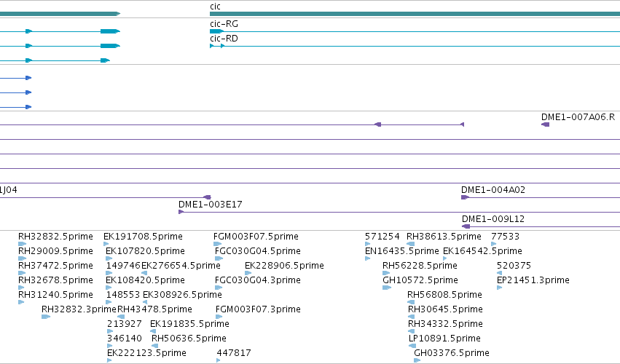
Task: Select the EK191835.5prime label
Action: click(x=190, y=324)
